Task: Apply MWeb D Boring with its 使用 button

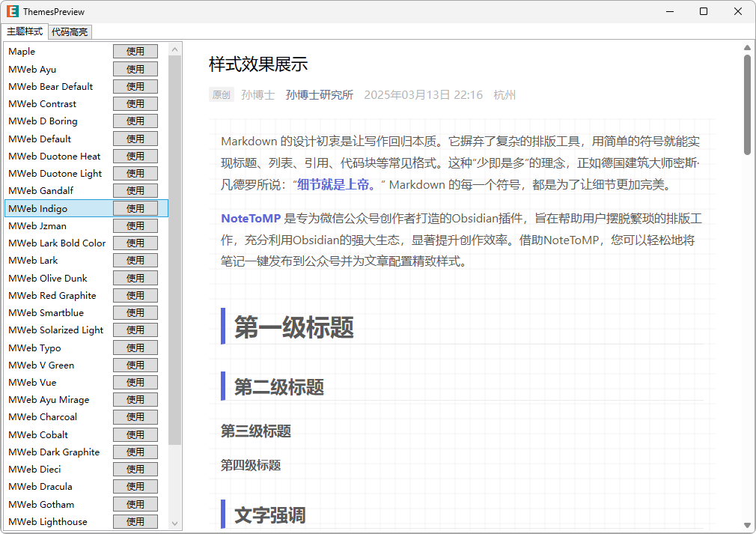Action: [x=135, y=121]
